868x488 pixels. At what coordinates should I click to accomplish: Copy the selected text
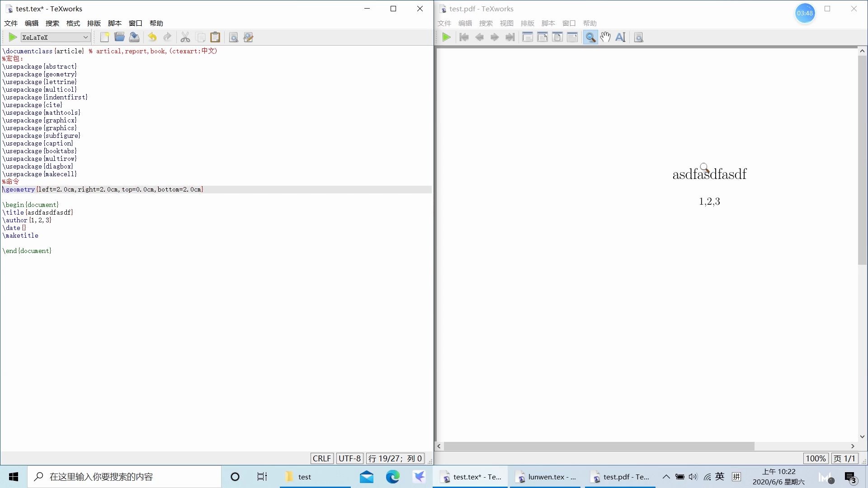click(201, 38)
